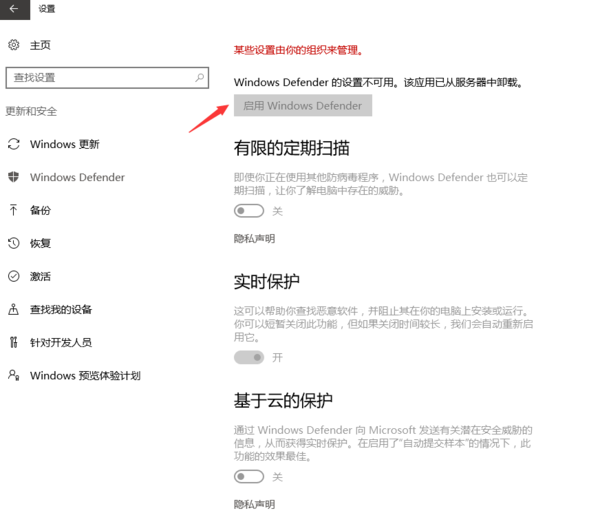Click the developer tools icon
600x524 pixels.
coord(14,342)
